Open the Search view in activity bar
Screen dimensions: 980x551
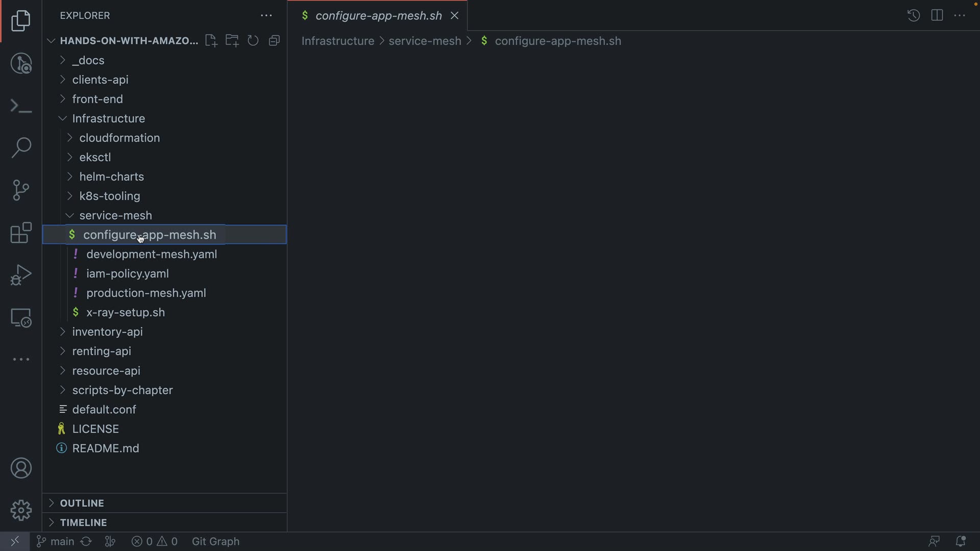point(21,148)
